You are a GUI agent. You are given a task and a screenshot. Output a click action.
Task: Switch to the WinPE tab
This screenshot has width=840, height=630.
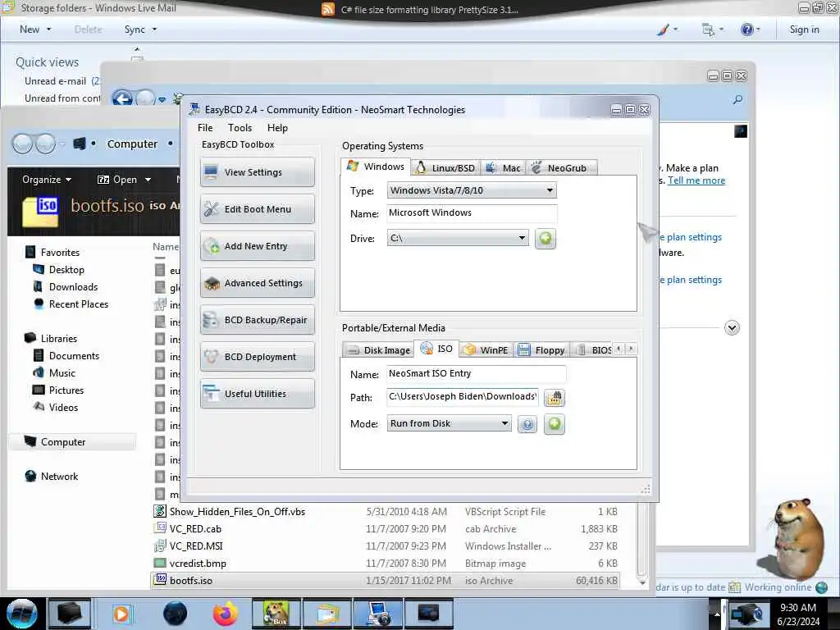pyautogui.click(x=486, y=349)
